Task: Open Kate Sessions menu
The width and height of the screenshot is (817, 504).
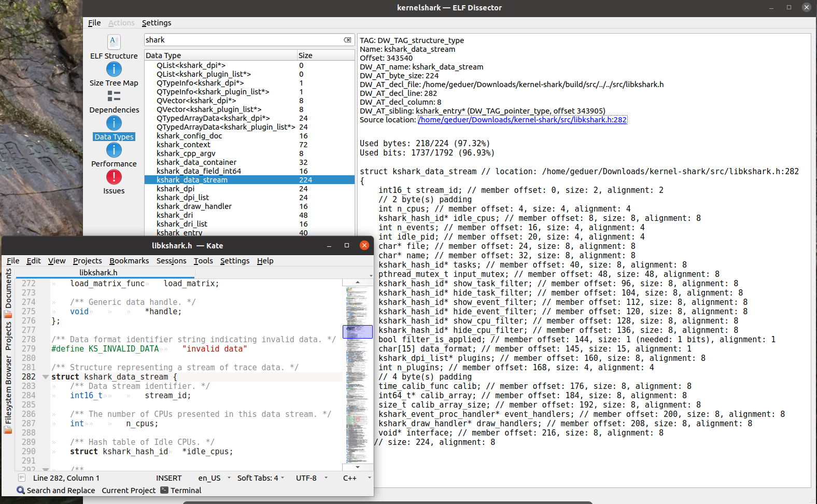Action: 171,261
